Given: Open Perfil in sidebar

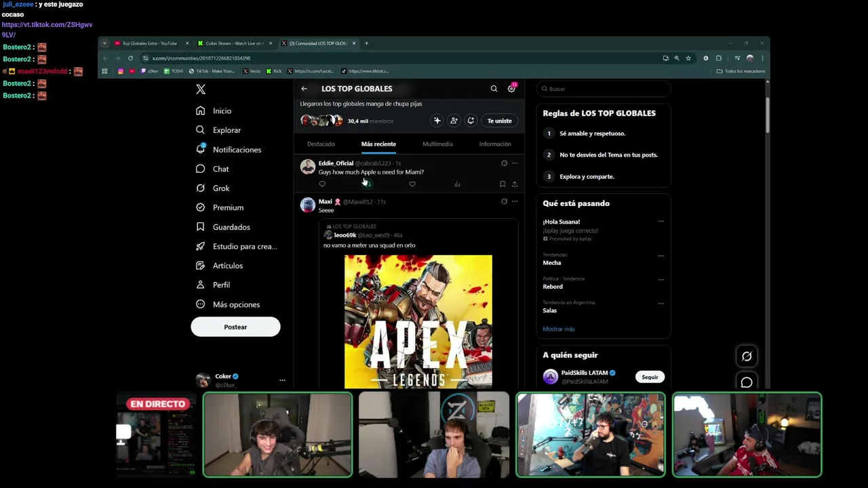Looking at the screenshot, I should pyautogui.click(x=213, y=285).
